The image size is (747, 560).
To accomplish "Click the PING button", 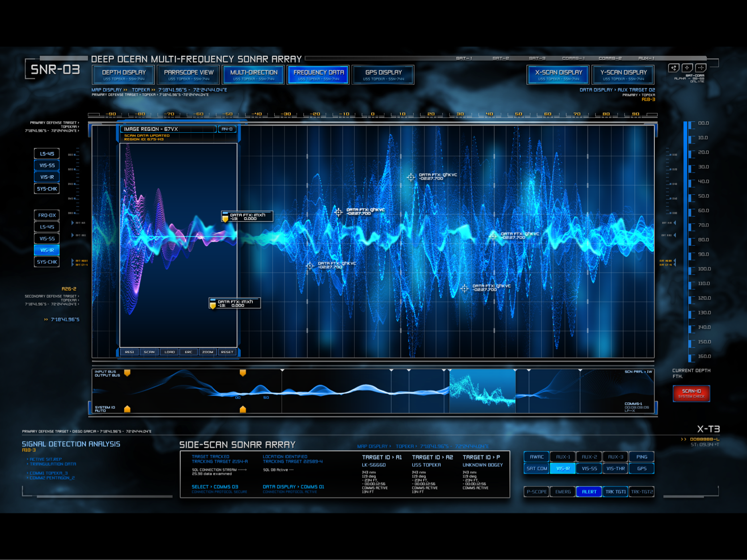I will (x=641, y=457).
